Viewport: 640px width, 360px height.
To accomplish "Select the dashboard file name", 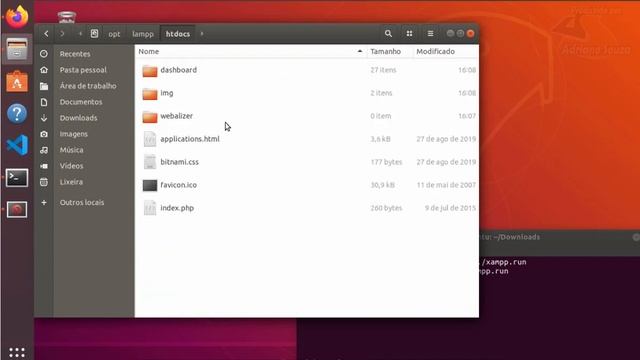I will point(178,70).
